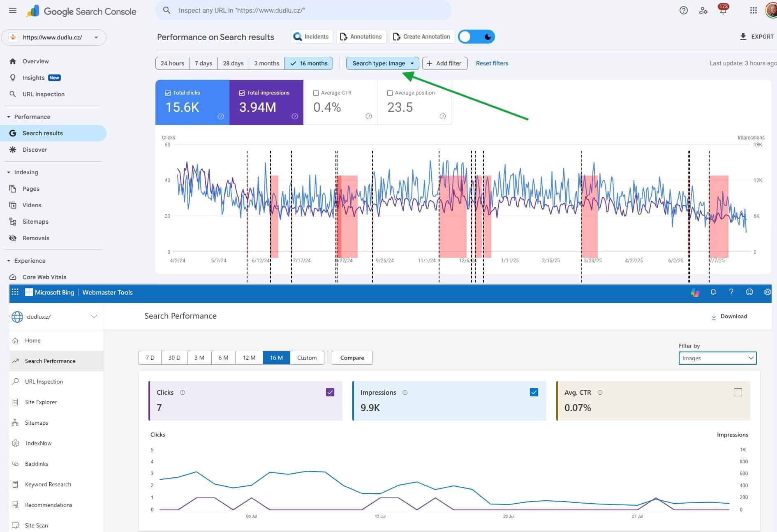The height and width of the screenshot is (532, 777).
Task: Open the Microsoft apps launcher grid
Action: [15, 292]
